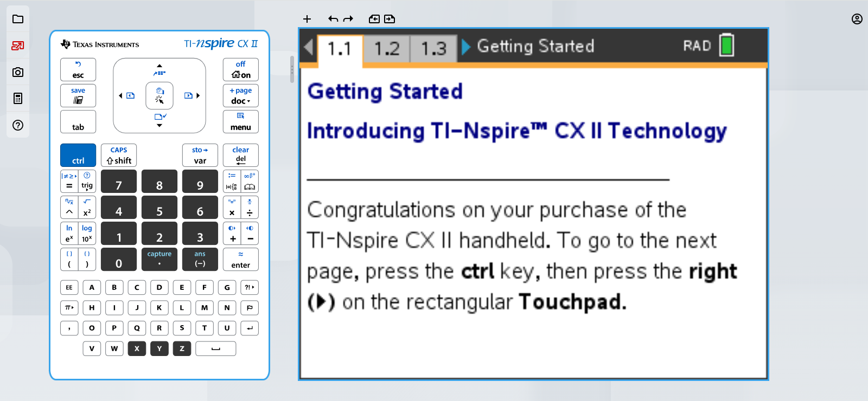
Task: Add a new item with plus icon
Action: [x=307, y=19]
